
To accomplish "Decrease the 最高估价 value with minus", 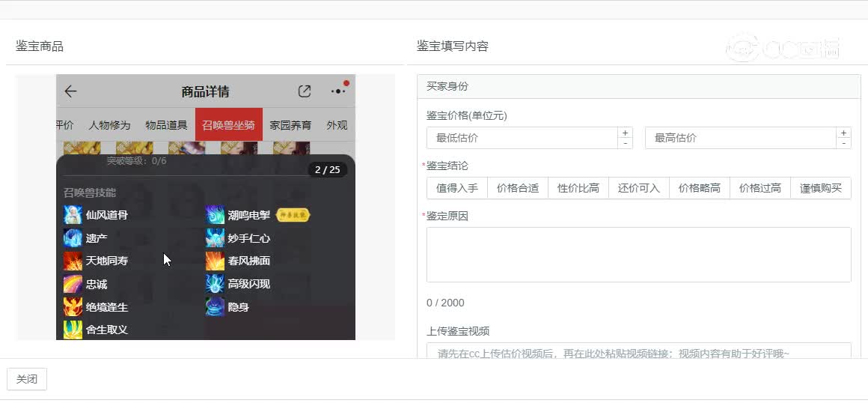I will point(843,143).
